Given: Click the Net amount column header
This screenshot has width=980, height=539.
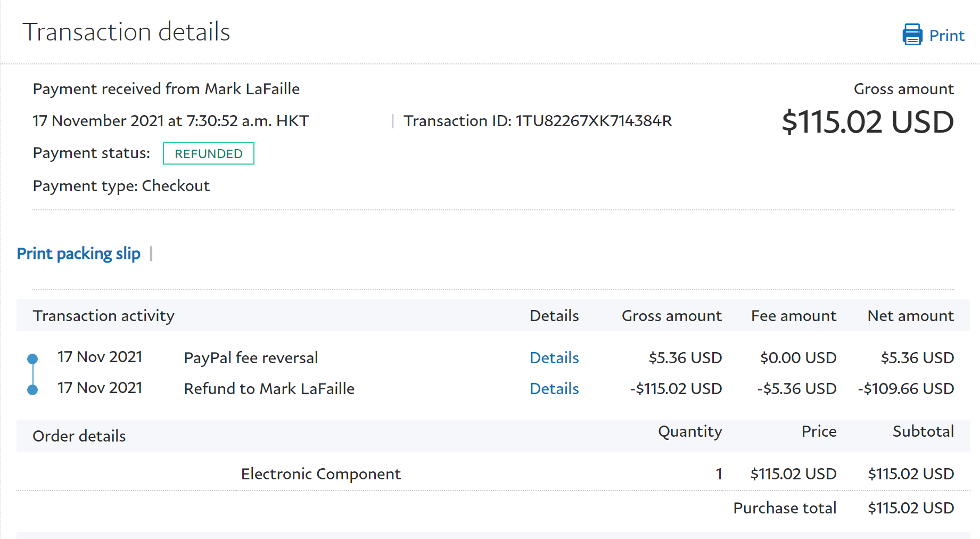Looking at the screenshot, I should coord(910,316).
